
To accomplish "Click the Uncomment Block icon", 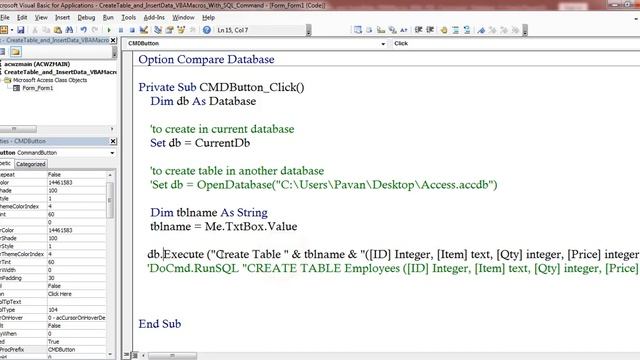I will tap(467, 30).
